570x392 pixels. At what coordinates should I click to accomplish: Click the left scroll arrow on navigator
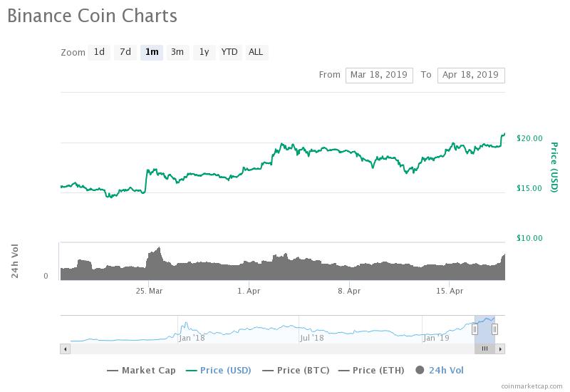click(x=65, y=349)
